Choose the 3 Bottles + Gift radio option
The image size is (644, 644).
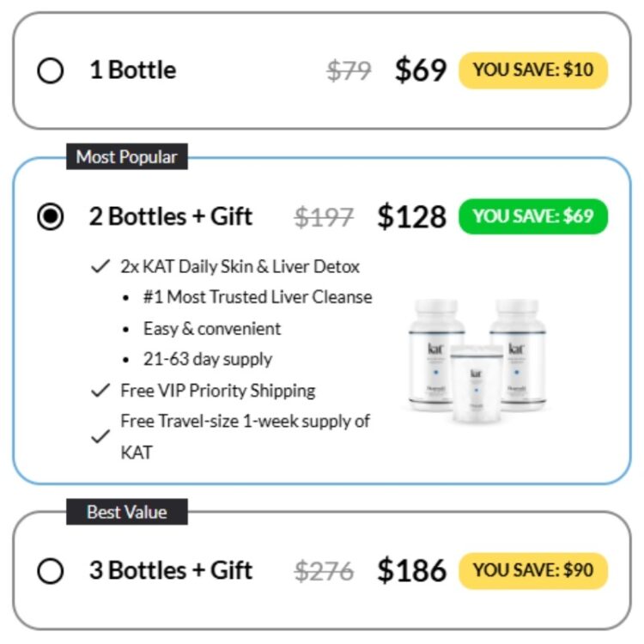[x=50, y=570]
